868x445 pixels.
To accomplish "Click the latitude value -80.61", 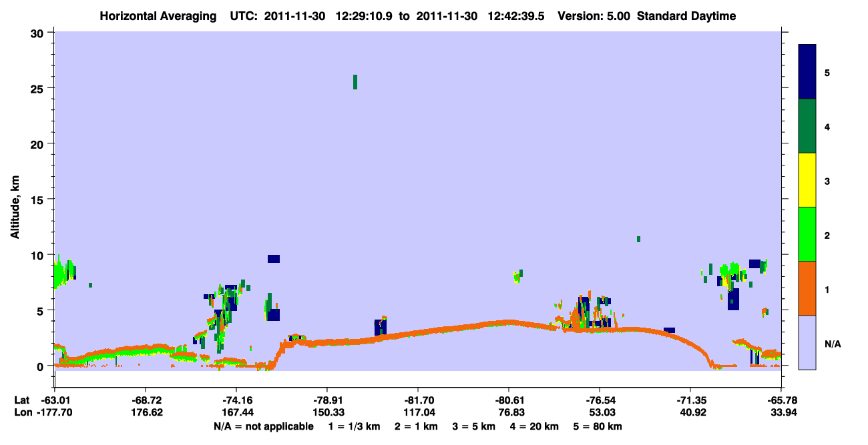I will click(x=509, y=400).
